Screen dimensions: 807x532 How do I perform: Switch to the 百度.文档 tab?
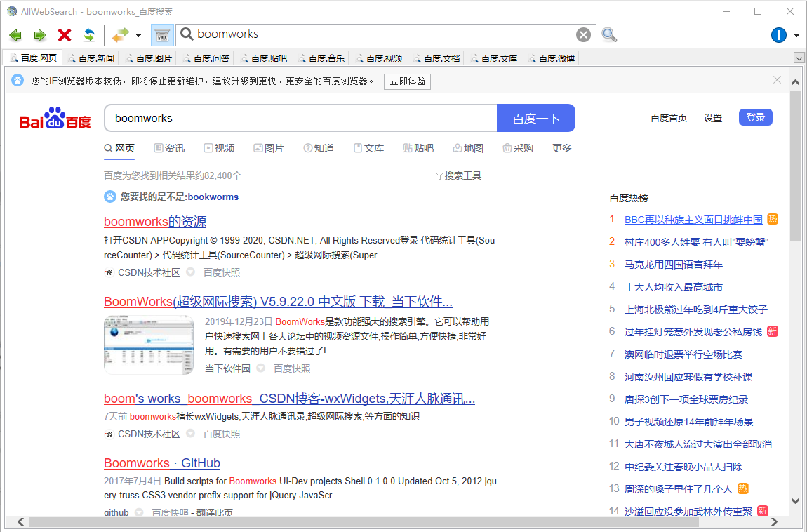click(437, 59)
